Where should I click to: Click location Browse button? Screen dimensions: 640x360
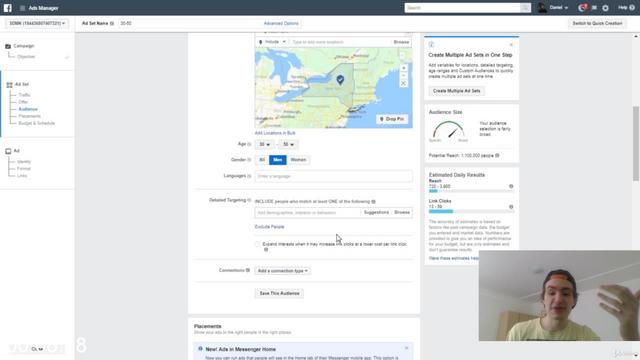(401, 42)
